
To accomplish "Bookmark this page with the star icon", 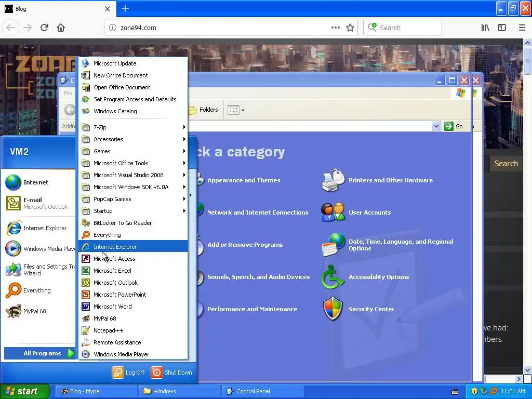I will (350, 28).
